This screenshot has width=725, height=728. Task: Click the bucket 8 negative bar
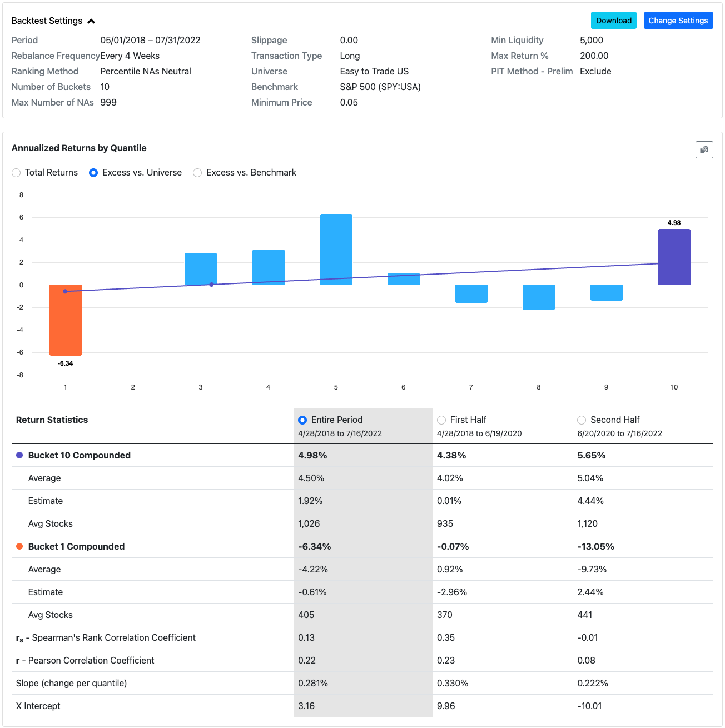tap(538, 297)
